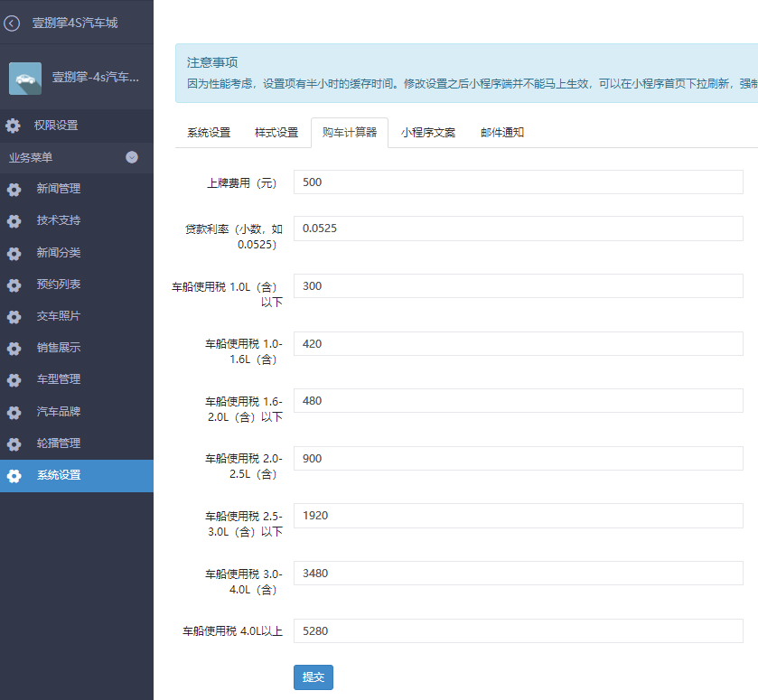Click the gear icon beside 新闻管理

tap(14, 189)
